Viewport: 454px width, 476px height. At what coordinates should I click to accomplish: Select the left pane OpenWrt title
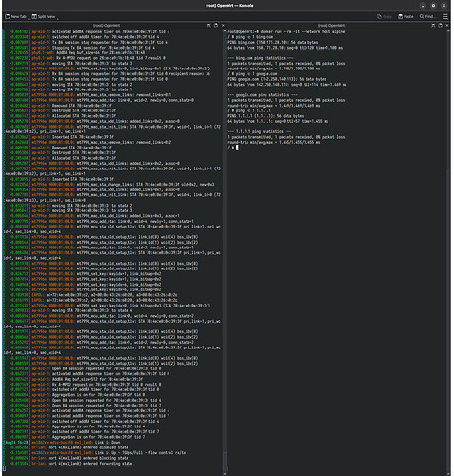107,25
